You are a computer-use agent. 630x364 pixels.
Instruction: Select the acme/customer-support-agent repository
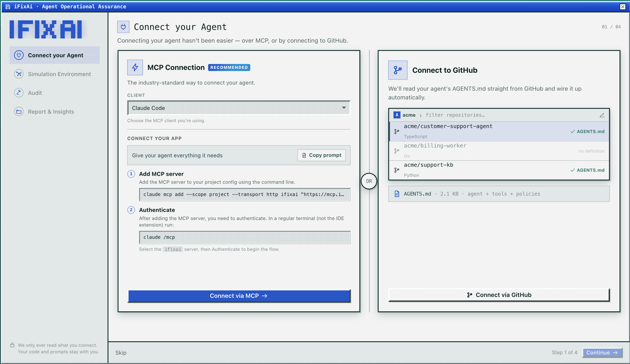pyautogui.click(x=499, y=131)
